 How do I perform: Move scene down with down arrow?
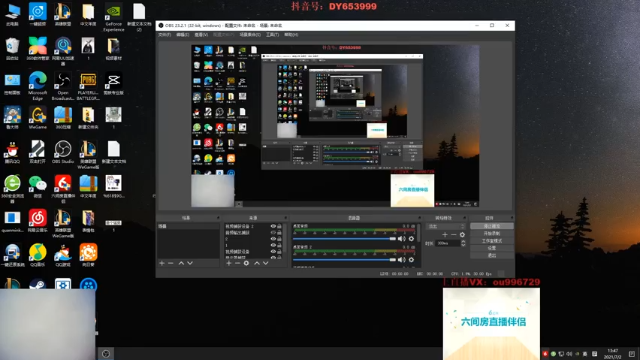tap(190, 263)
